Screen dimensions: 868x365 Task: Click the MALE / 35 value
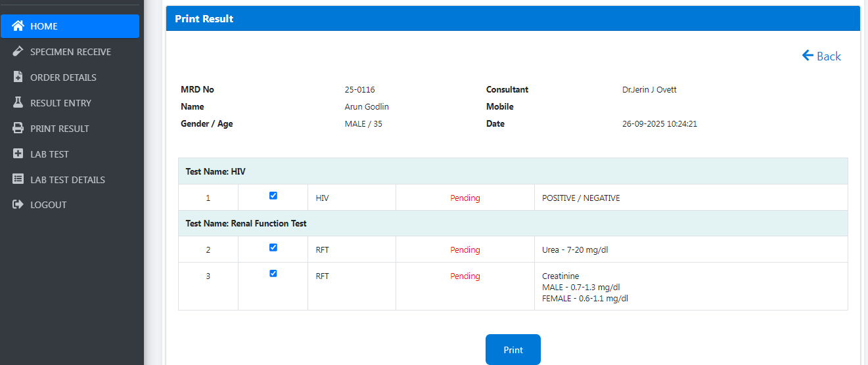(363, 124)
